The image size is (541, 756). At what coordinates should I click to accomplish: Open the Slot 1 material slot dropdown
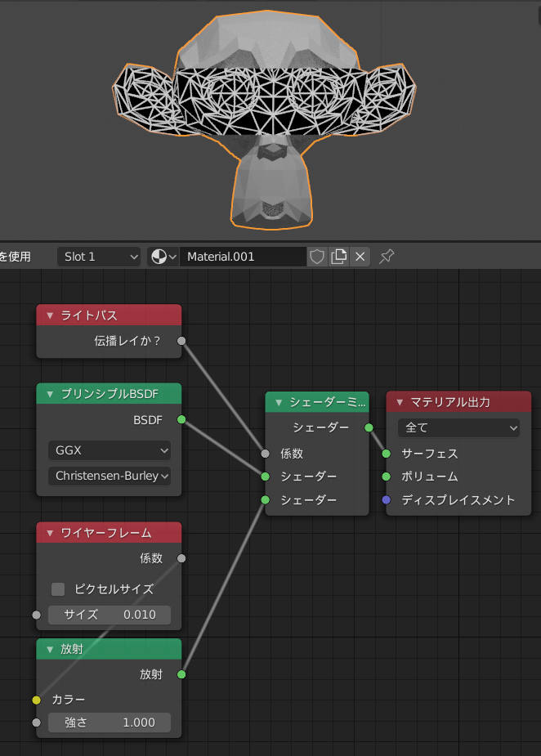(99, 257)
